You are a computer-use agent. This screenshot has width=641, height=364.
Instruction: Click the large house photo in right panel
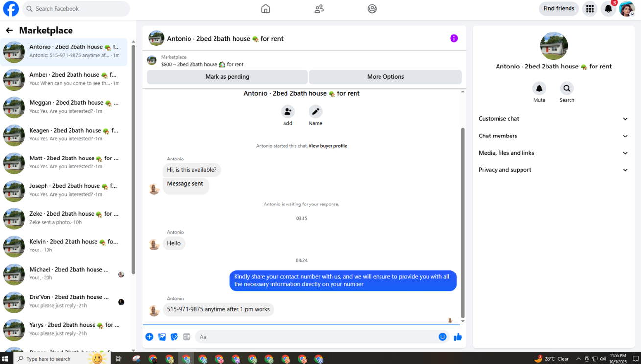[554, 46]
